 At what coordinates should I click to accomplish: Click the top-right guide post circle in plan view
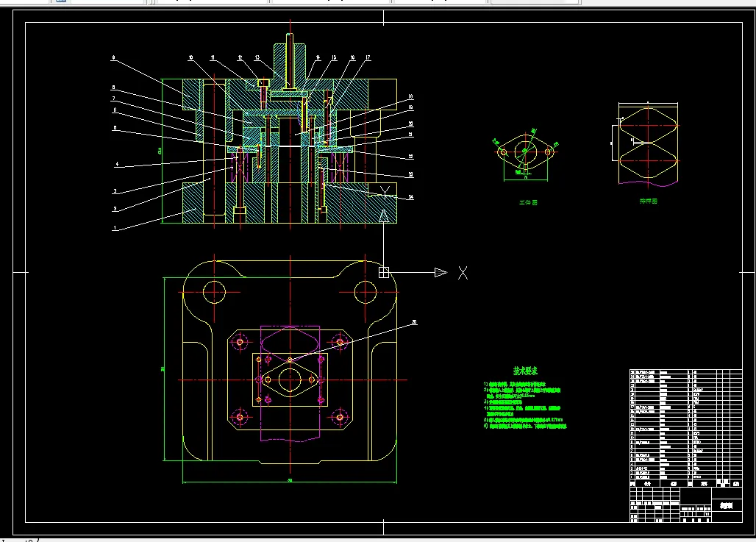click(365, 292)
